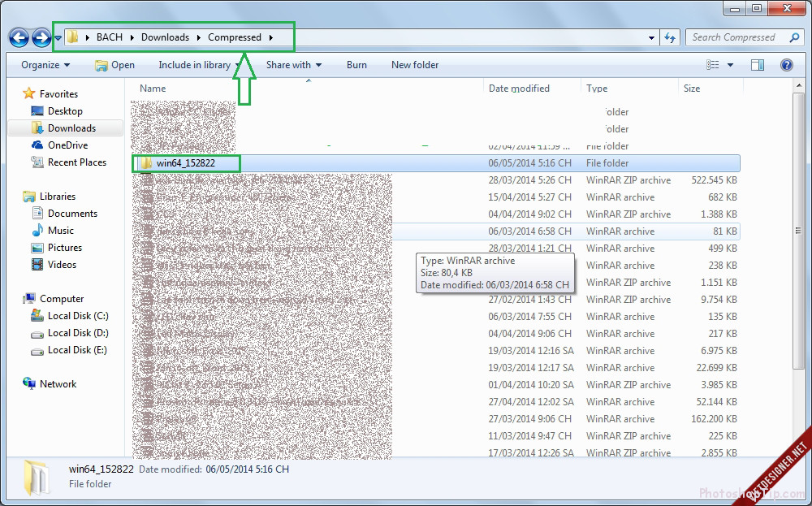Click the Music note icon
Image resolution: width=812 pixels, height=506 pixels.
pyautogui.click(x=37, y=231)
